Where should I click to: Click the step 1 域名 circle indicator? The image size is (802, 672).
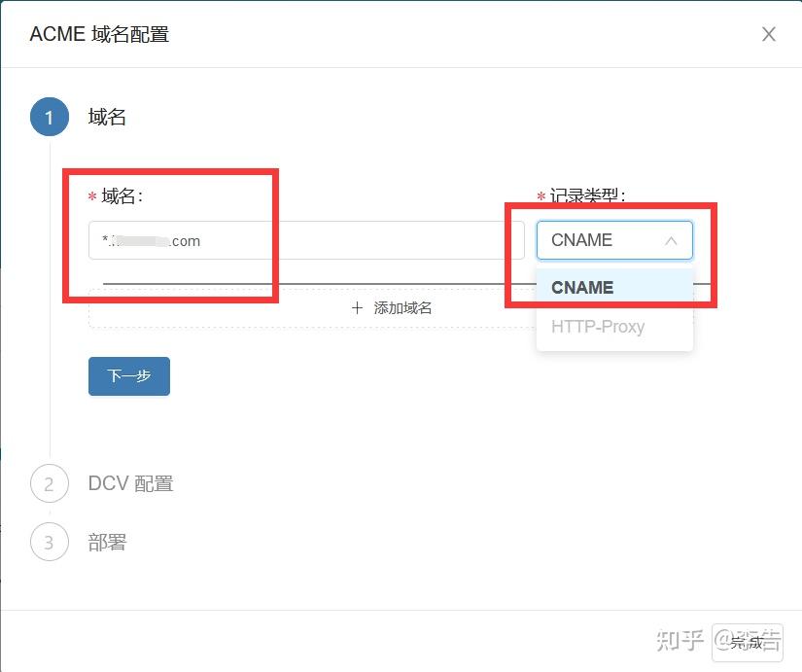point(49,117)
